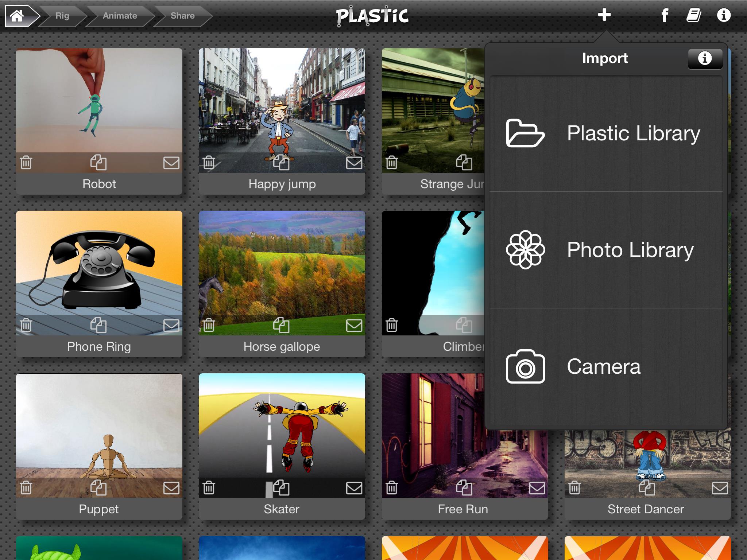Duplicate the Robot project

pyautogui.click(x=98, y=163)
